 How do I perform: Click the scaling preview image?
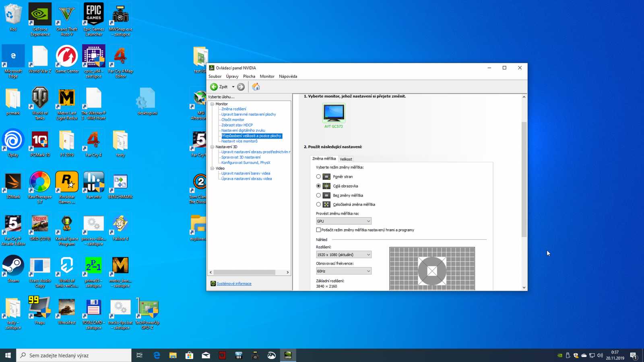432,269
